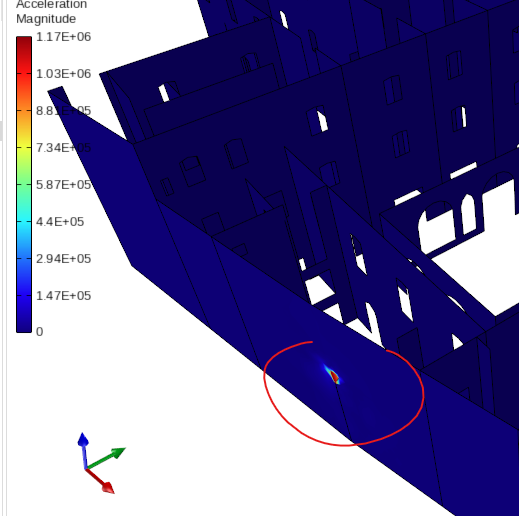
Task: Click the 0 minimum legend value
Action: click(39, 332)
